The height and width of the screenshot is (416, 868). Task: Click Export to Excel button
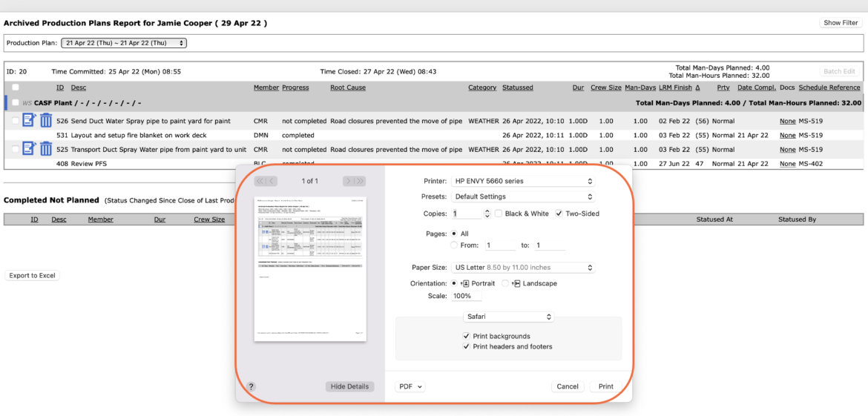32,276
